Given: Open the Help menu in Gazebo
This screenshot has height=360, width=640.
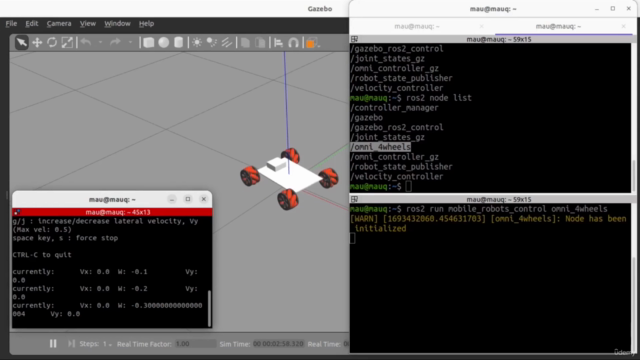Looking at the screenshot, I should click(146, 24).
